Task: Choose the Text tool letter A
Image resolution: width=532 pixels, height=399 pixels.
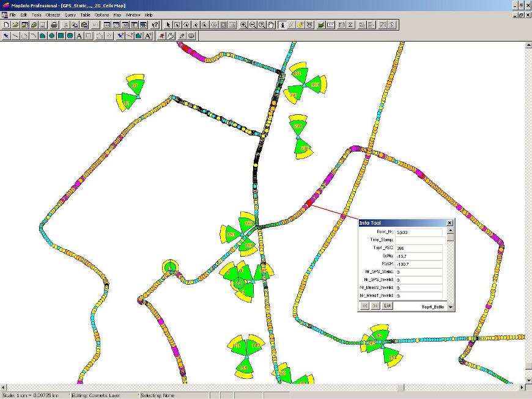Action: pyautogui.click(x=79, y=36)
